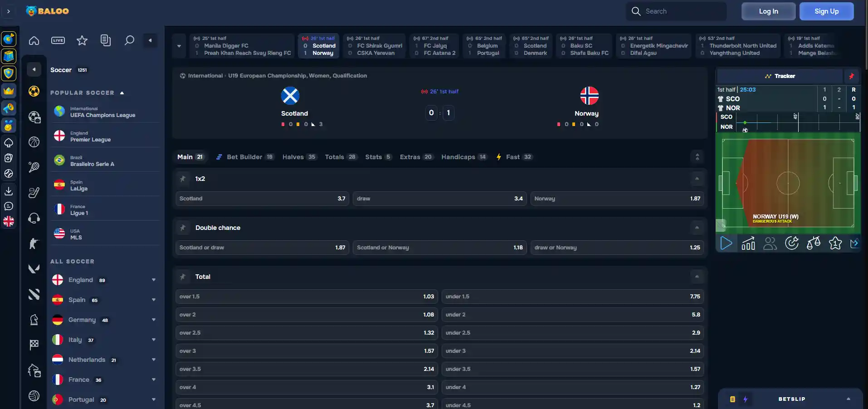Select the volleyball sport icon

34,396
